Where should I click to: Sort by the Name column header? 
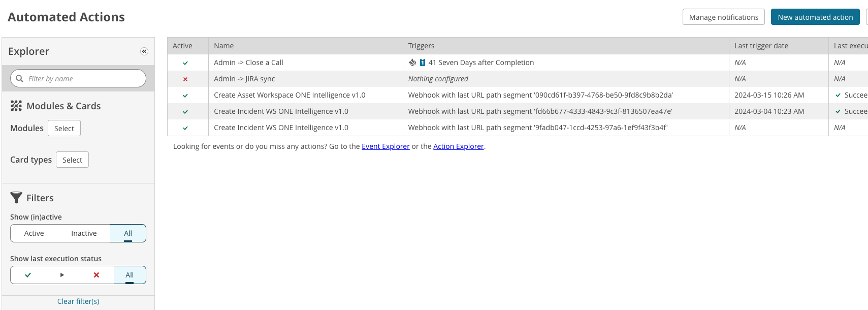pyautogui.click(x=224, y=45)
